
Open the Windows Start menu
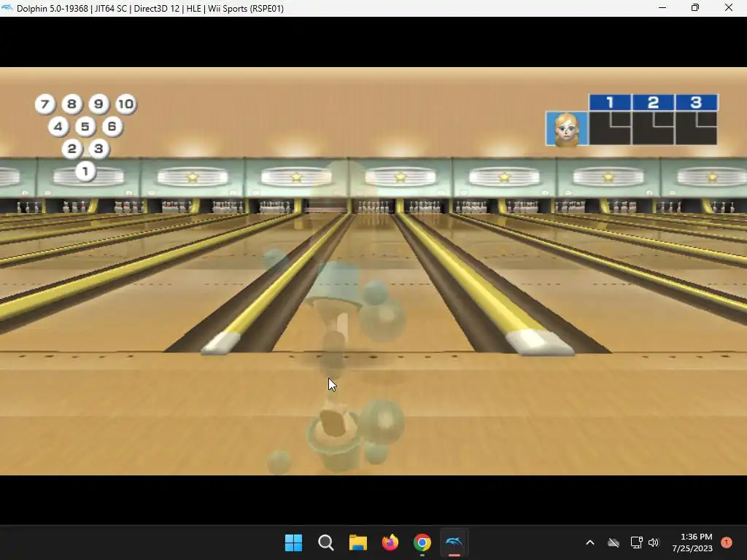293,542
